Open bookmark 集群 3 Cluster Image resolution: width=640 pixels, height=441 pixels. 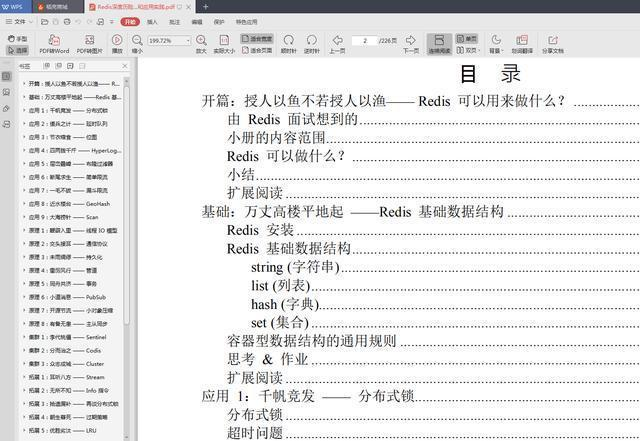(67, 364)
